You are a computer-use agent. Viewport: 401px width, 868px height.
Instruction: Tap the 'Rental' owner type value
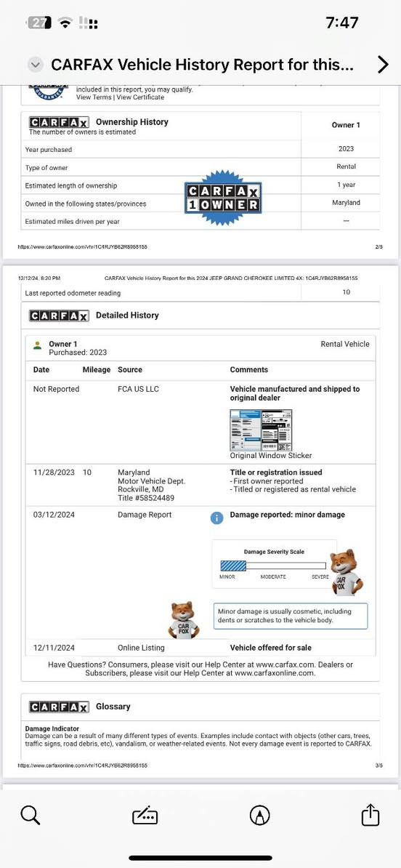pyautogui.click(x=347, y=166)
